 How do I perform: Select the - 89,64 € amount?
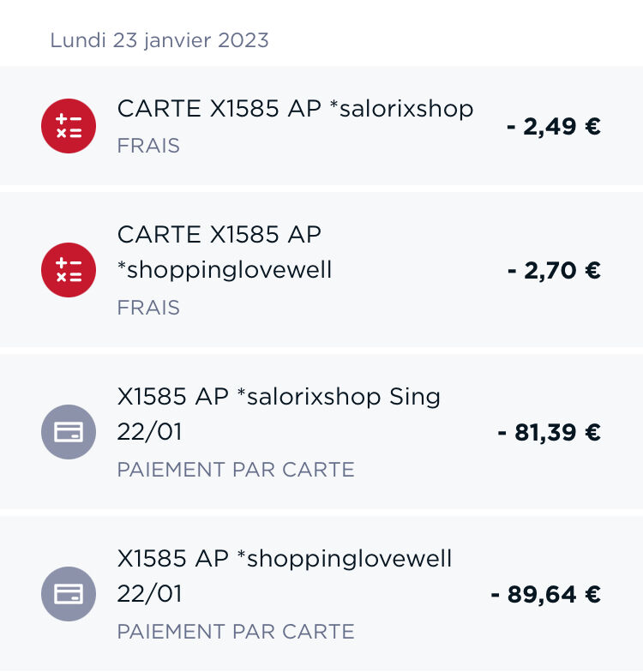pyautogui.click(x=545, y=595)
